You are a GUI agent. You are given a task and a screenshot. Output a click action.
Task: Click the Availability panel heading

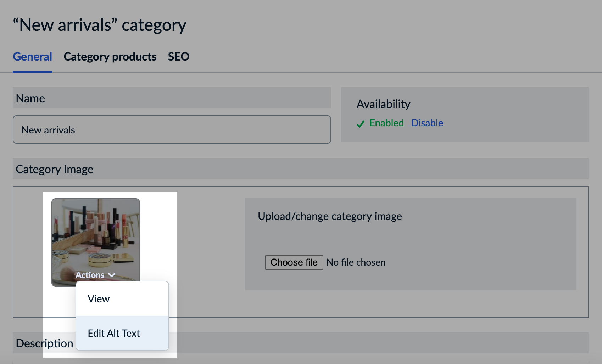[x=383, y=104]
